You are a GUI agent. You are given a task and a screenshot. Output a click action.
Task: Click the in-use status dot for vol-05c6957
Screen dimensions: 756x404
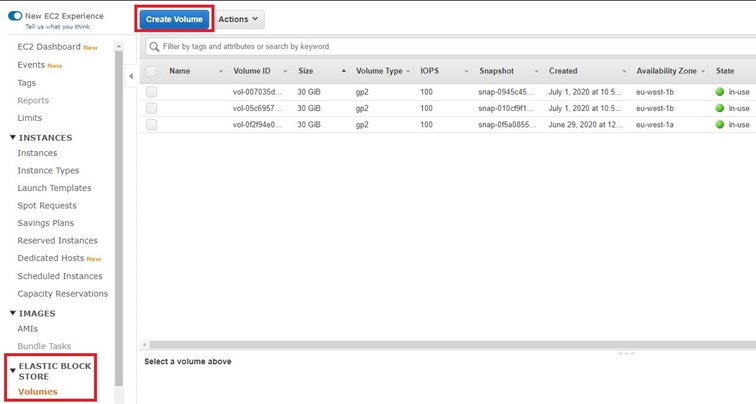point(720,108)
